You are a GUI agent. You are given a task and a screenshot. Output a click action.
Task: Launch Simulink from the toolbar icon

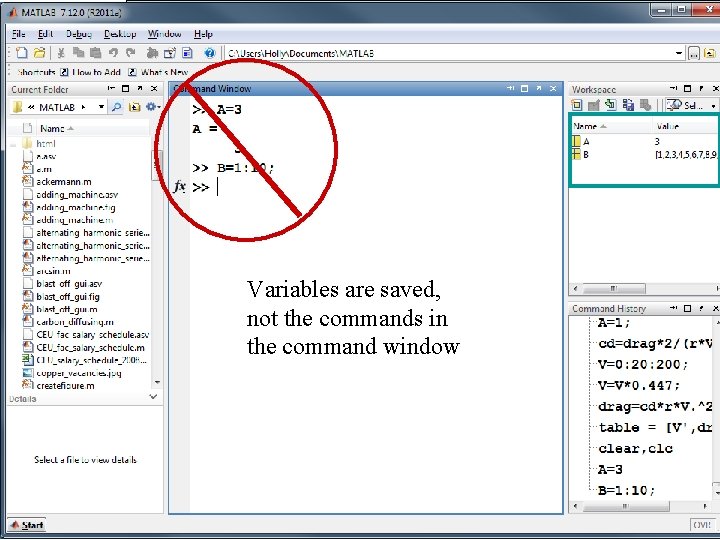152,53
